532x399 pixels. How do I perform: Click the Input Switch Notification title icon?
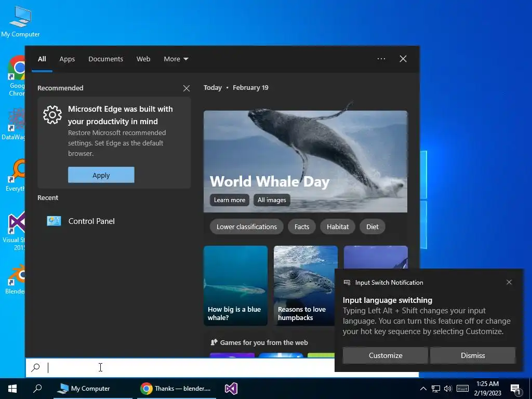[347, 283]
